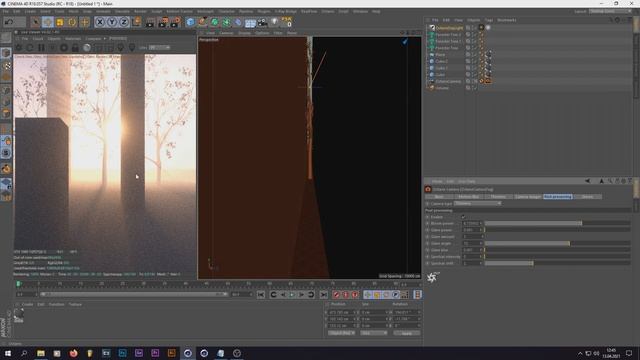Screen dimensions: 640x360
Task: Open Photoshop from the taskbar
Action: coord(122,353)
